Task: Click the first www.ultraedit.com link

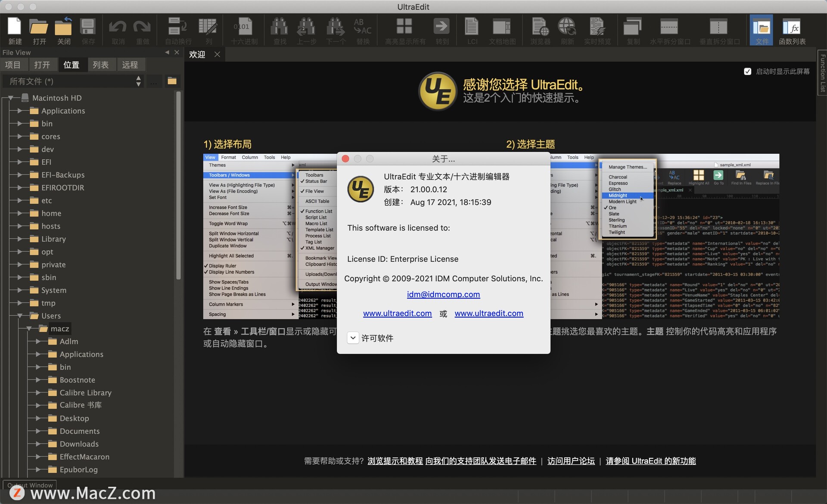Action: pos(397,314)
